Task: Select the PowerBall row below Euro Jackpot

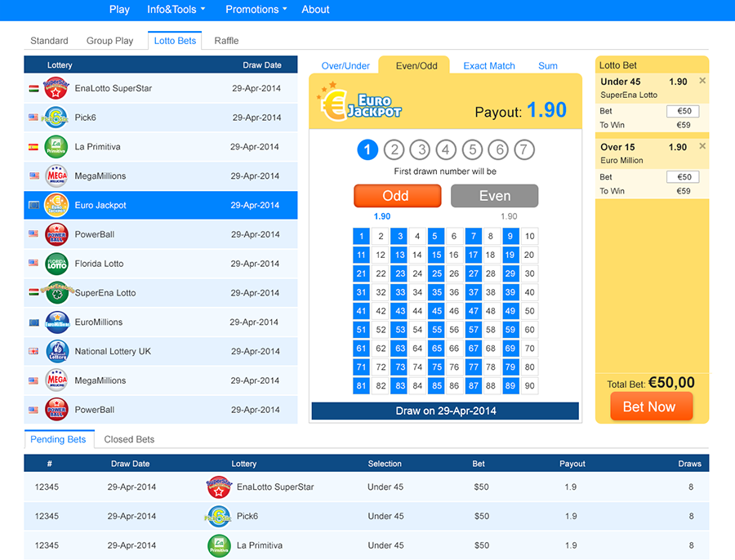Action: pos(161,234)
